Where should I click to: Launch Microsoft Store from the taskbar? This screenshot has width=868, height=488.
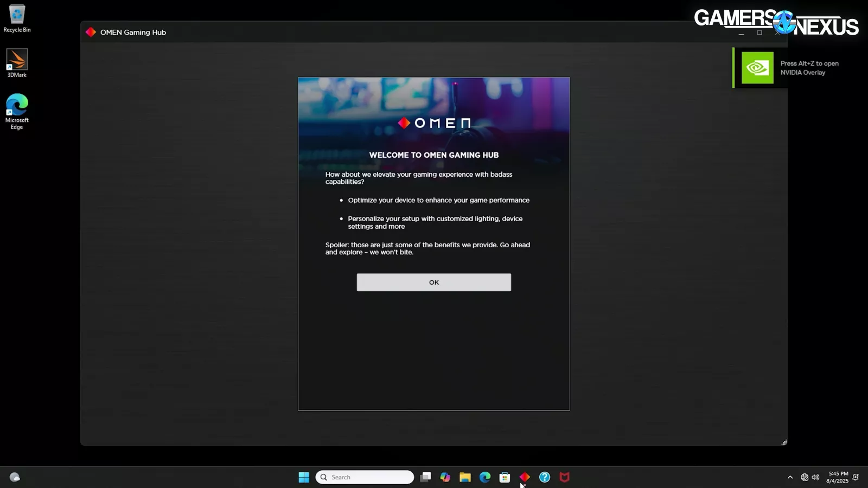pyautogui.click(x=505, y=477)
